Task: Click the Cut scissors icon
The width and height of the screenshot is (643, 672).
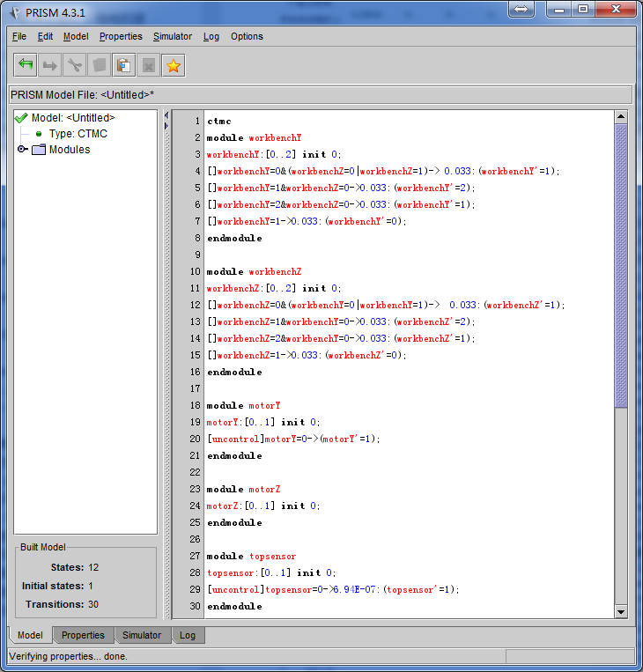Action: tap(75, 65)
